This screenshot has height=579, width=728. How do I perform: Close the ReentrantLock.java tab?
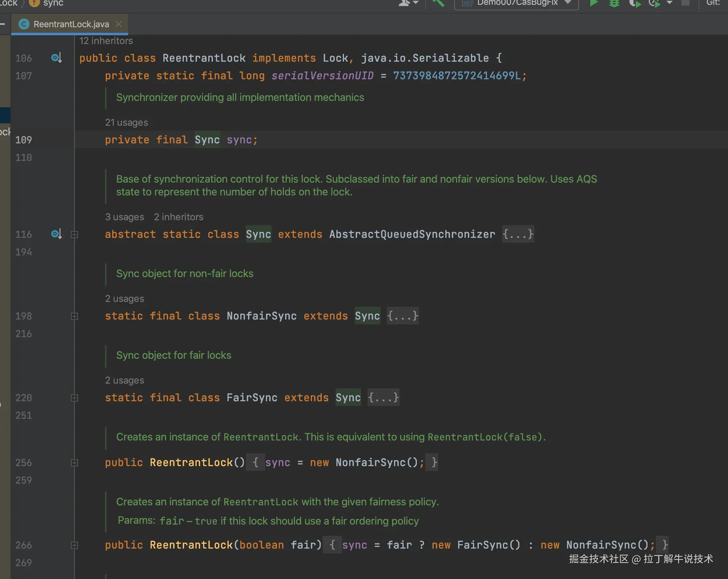pyautogui.click(x=119, y=24)
